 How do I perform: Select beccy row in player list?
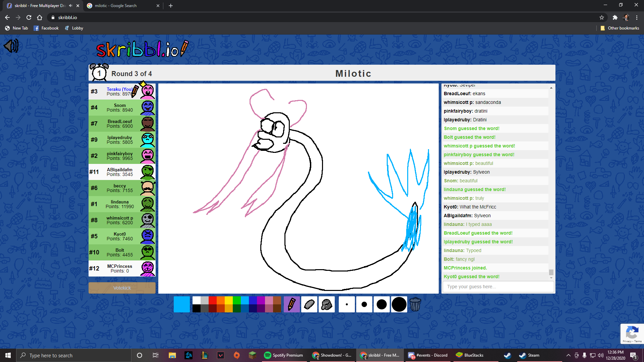(x=122, y=188)
